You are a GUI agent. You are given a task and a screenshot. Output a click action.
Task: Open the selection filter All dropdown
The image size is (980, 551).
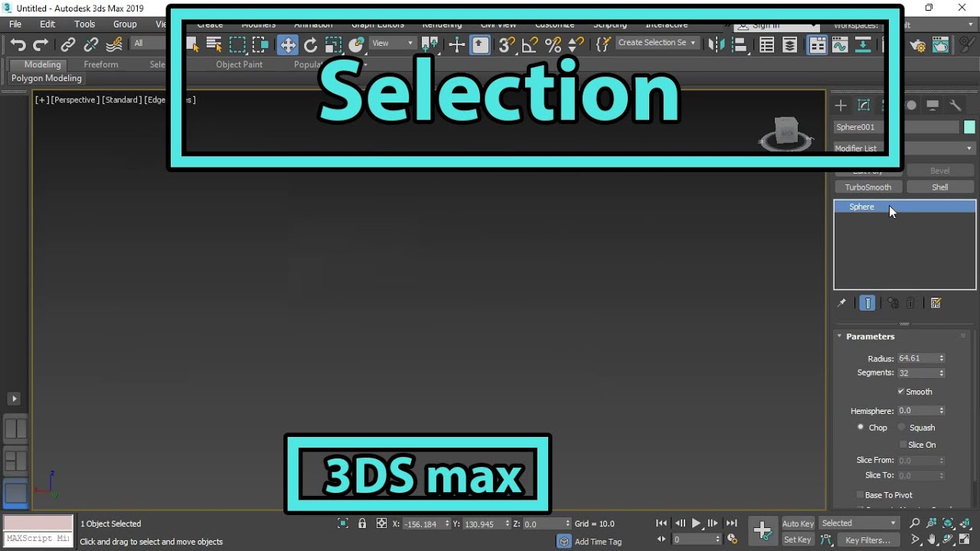(x=148, y=44)
